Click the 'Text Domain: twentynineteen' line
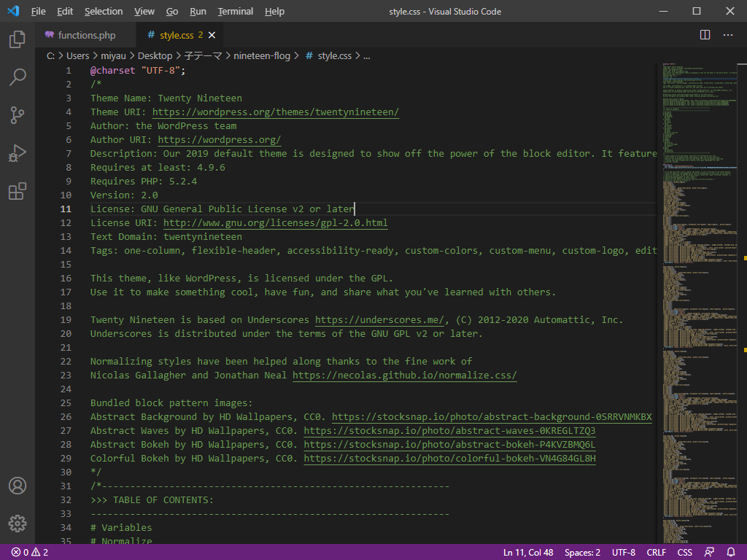The height and width of the screenshot is (560, 747). 166,237
